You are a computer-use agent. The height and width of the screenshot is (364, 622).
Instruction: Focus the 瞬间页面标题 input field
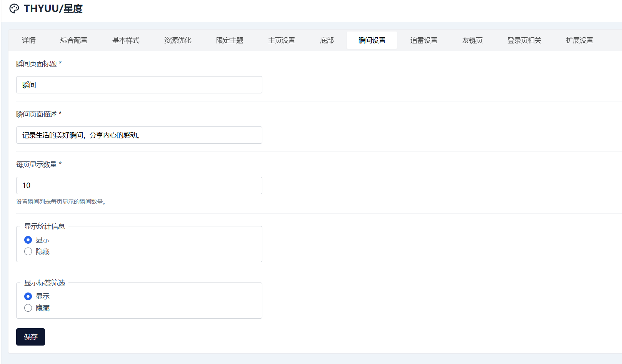[139, 85]
